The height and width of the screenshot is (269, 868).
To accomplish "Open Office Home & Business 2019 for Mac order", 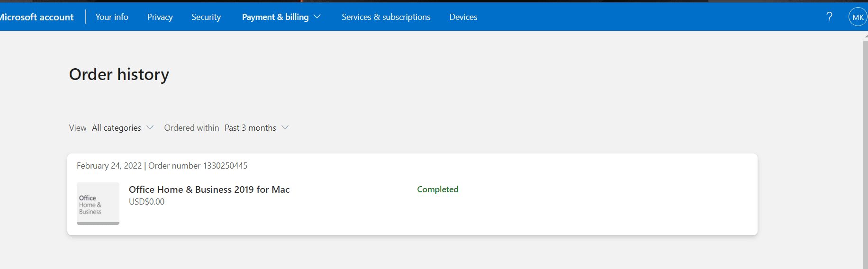I will pyautogui.click(x=209, y=189).
